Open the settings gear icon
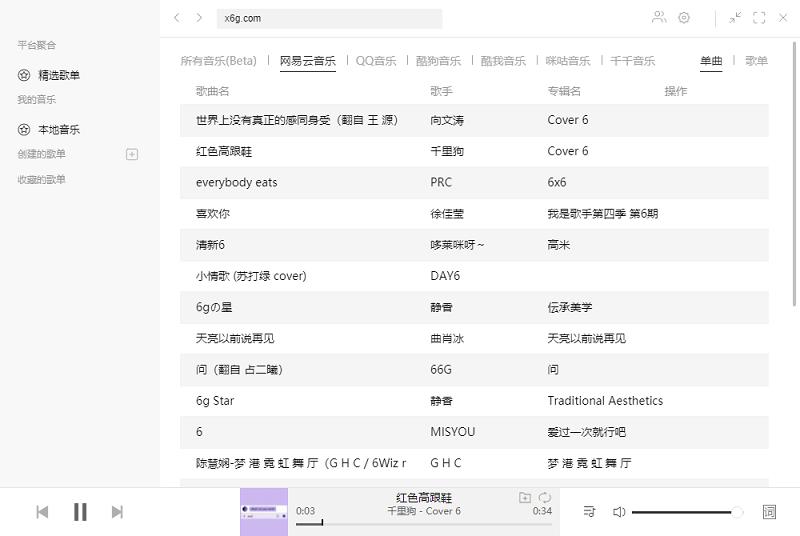The width and height of the screenshot is (800, 536). click(x=684, y=18)
